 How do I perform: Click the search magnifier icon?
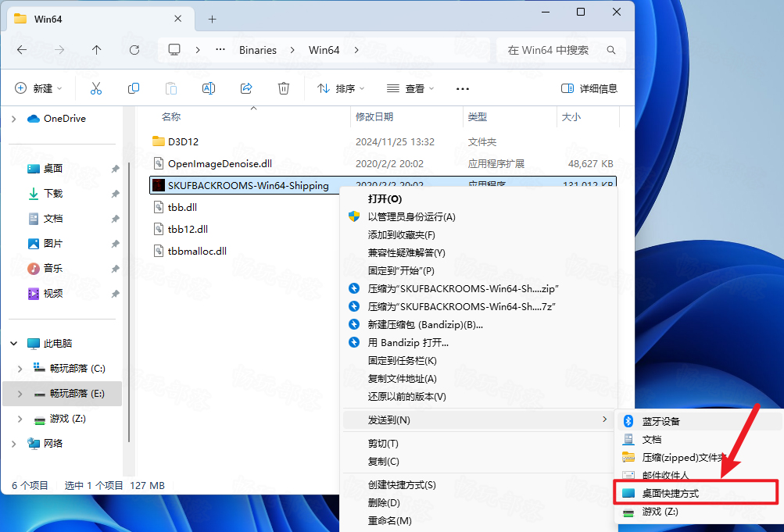click(611, 50)
